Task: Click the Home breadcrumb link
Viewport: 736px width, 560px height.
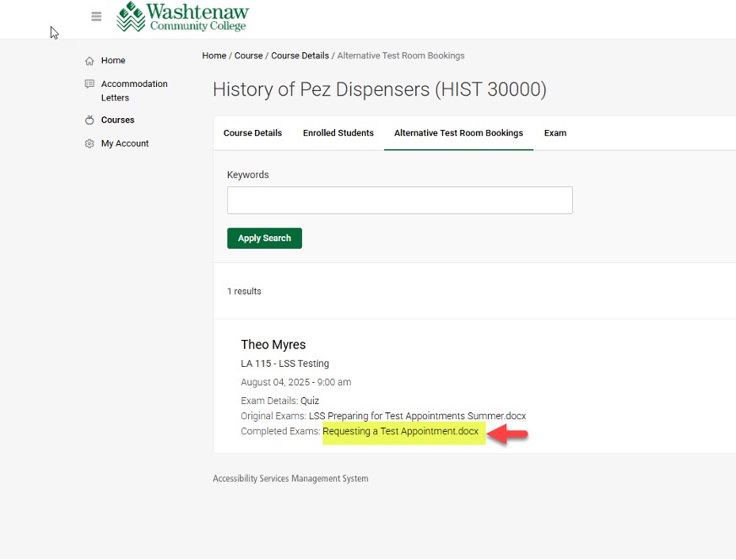Action: point(214,56)
